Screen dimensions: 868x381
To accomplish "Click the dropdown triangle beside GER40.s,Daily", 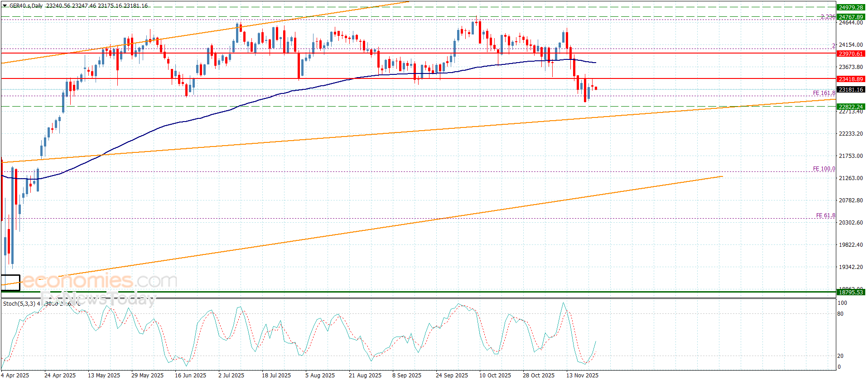I will 5,6.
